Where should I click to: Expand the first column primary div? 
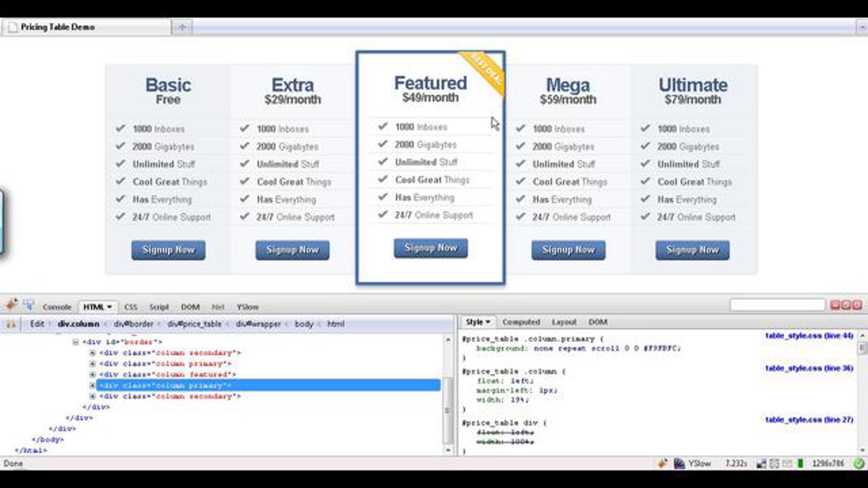click(93, 364)
